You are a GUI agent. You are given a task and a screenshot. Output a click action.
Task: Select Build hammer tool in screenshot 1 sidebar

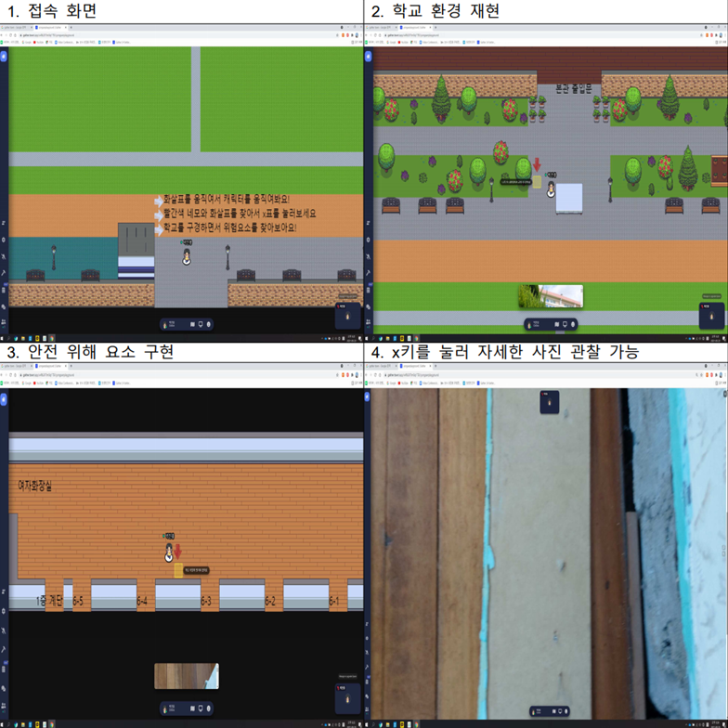4,273
